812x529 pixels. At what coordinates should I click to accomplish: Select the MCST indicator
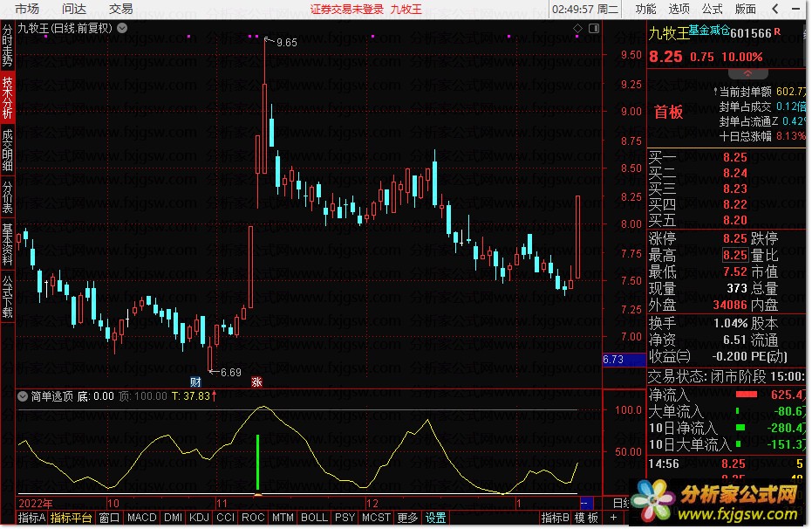click(376, 518)
